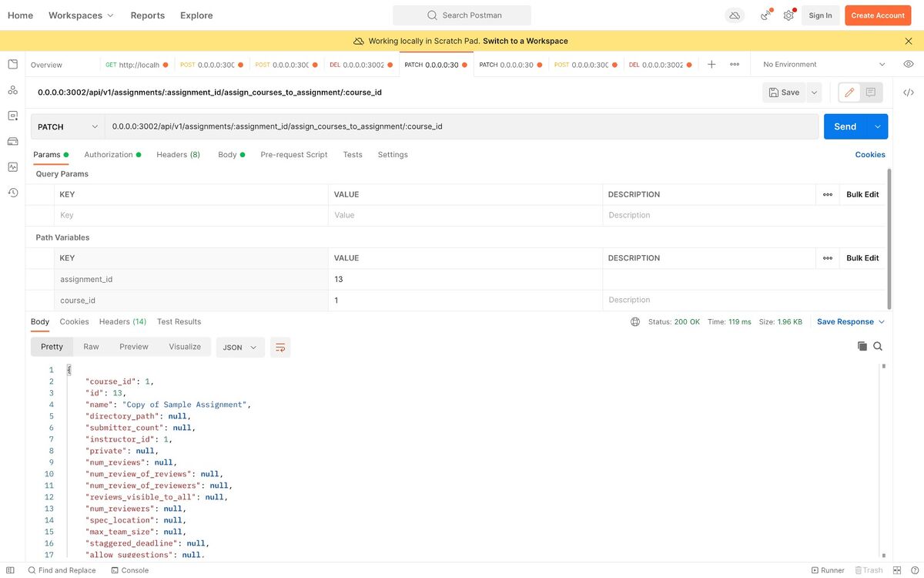Open tab options ellipsis next to plus
The height and width of the screenshot is (578, 924).
pos(735,65)
